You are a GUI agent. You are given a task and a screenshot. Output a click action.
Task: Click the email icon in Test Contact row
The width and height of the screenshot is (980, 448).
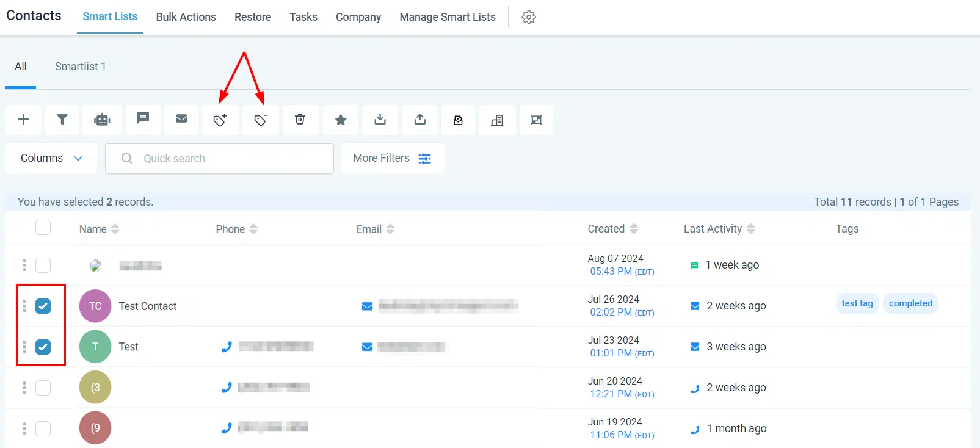tap(367, 306)
